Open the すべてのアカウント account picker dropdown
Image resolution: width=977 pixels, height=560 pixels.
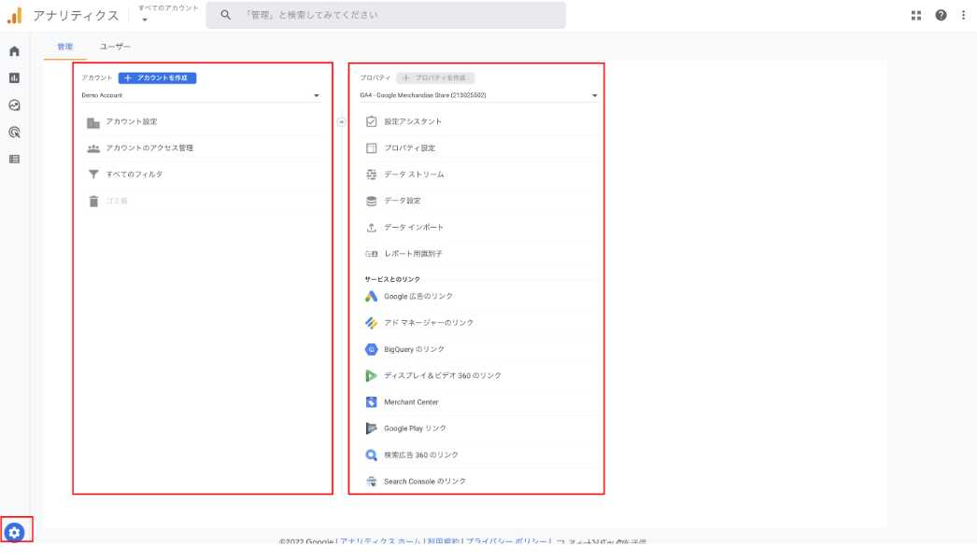coord(168,14)
